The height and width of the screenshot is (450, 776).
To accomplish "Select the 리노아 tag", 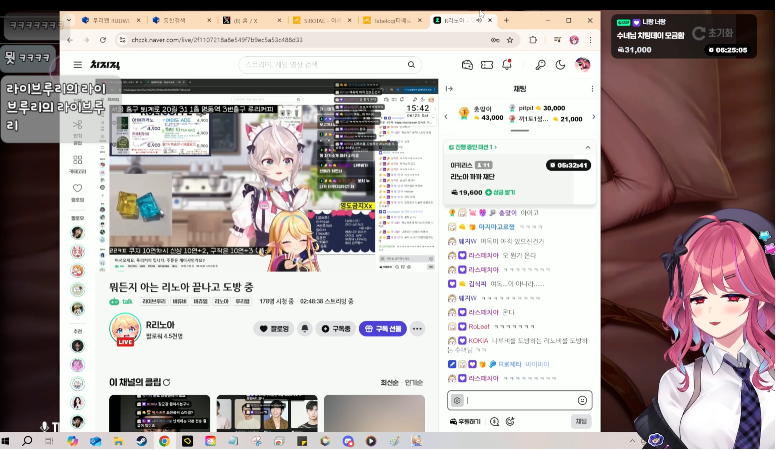I will pyautogui.click(x=221, y=301).
